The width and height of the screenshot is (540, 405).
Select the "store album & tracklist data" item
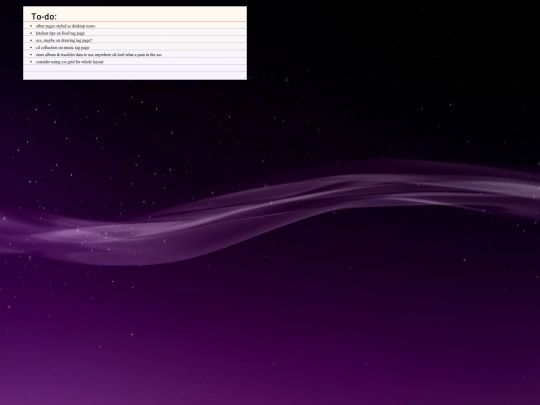point(99,54)
